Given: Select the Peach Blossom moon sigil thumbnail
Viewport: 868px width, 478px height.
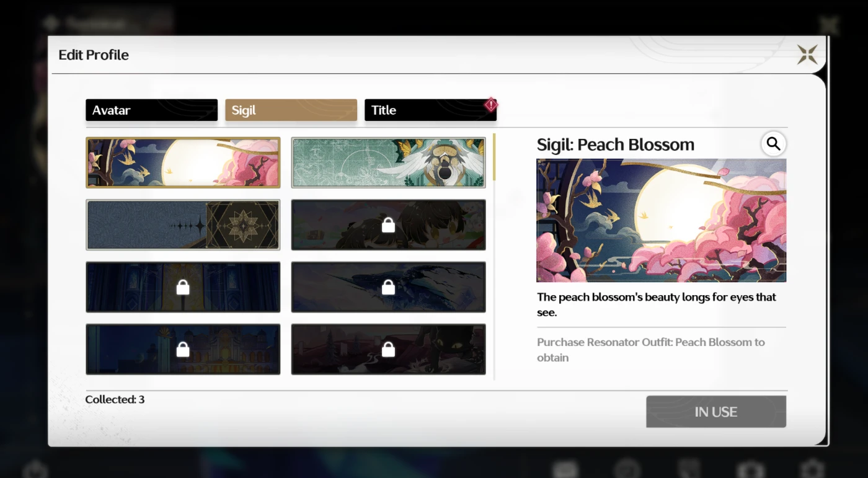Looking at the screenshot, I should pos(183,162).
